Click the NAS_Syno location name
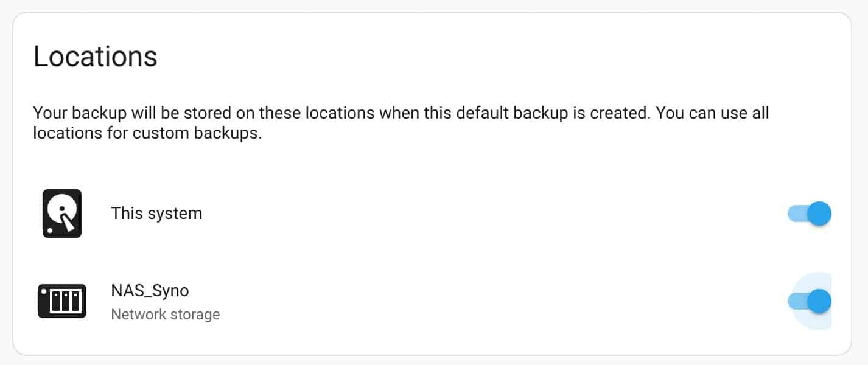The image size is (868, 365). pyautogui.click(x=150, y=291)
